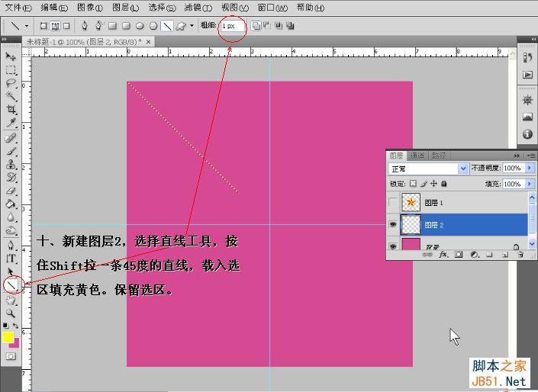The image size is (538, 392).
Task: Swap foreground and background colors
Action: click(15, 325)
